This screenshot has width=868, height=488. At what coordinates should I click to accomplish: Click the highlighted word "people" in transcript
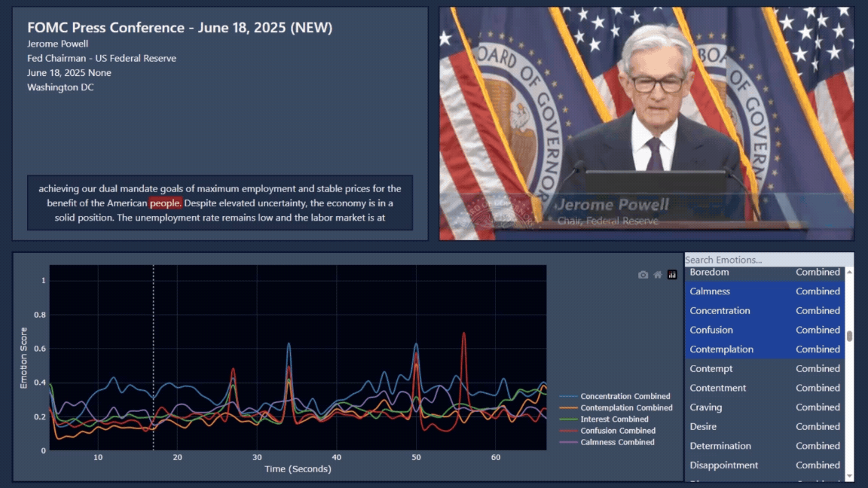coord(165,203)
